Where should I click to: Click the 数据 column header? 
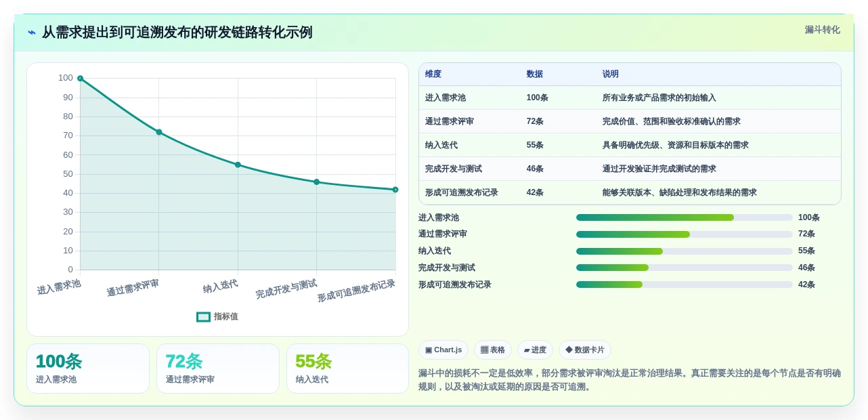535,74
